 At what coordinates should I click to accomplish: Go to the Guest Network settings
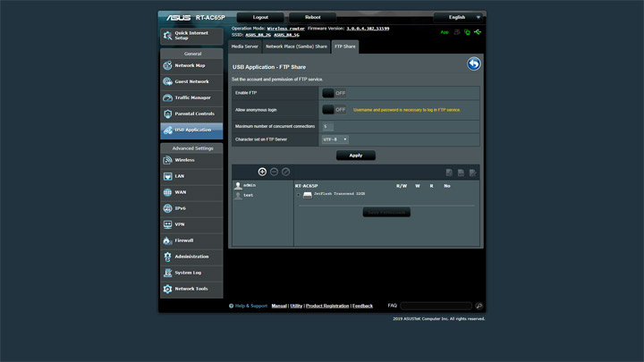[x=191, y=81]
